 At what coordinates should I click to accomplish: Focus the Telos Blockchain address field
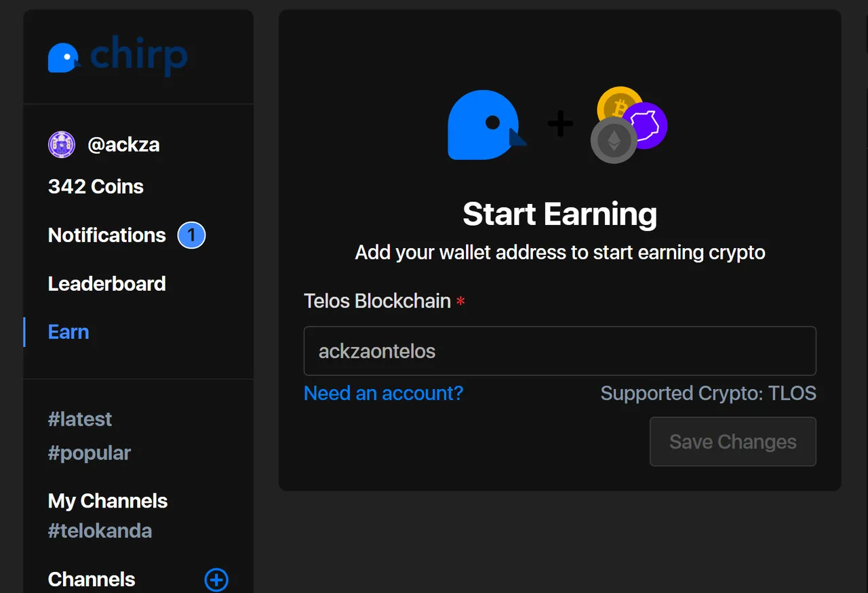[560, 351]
